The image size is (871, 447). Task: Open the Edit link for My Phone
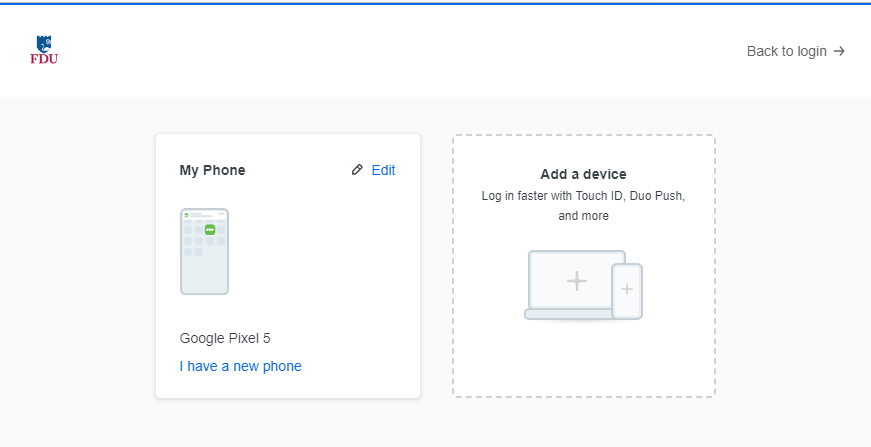coord(383,170)
